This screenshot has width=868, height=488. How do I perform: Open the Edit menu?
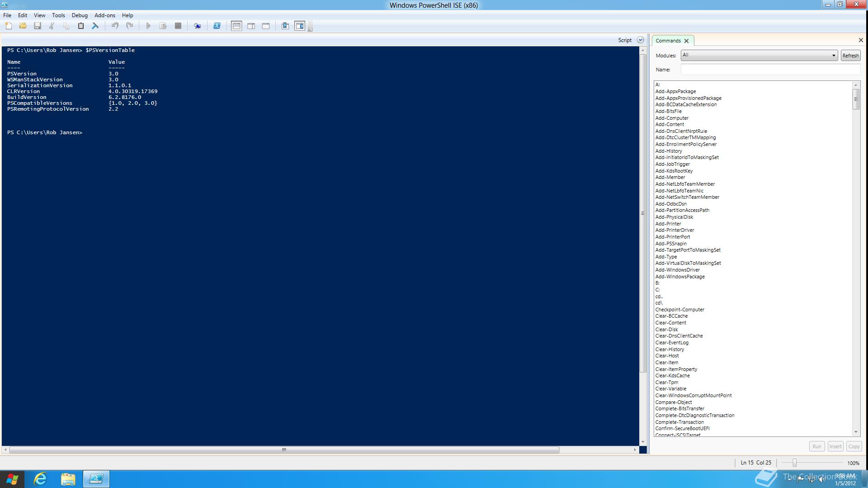pos(23,15)
